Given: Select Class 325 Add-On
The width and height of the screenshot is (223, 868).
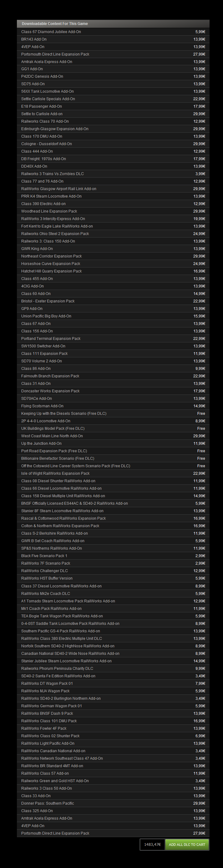Looking at the screenshot, I should (113, 811).
